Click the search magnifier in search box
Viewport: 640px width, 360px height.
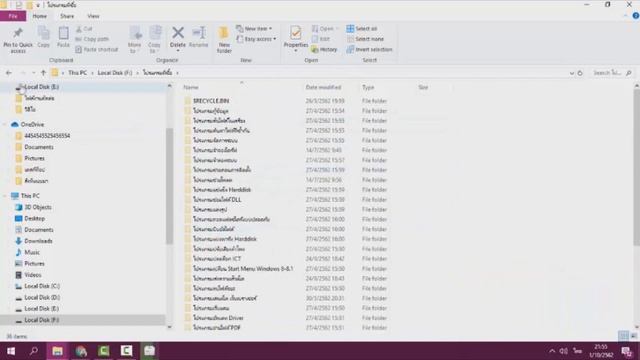[x=629, y=73]
